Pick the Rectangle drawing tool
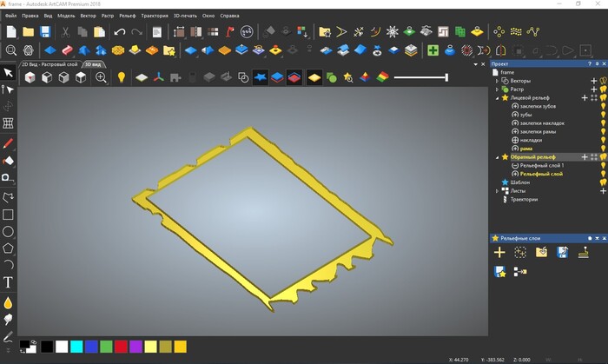Image resolution: width=608 pixels, height=364 pixels. 8,214
